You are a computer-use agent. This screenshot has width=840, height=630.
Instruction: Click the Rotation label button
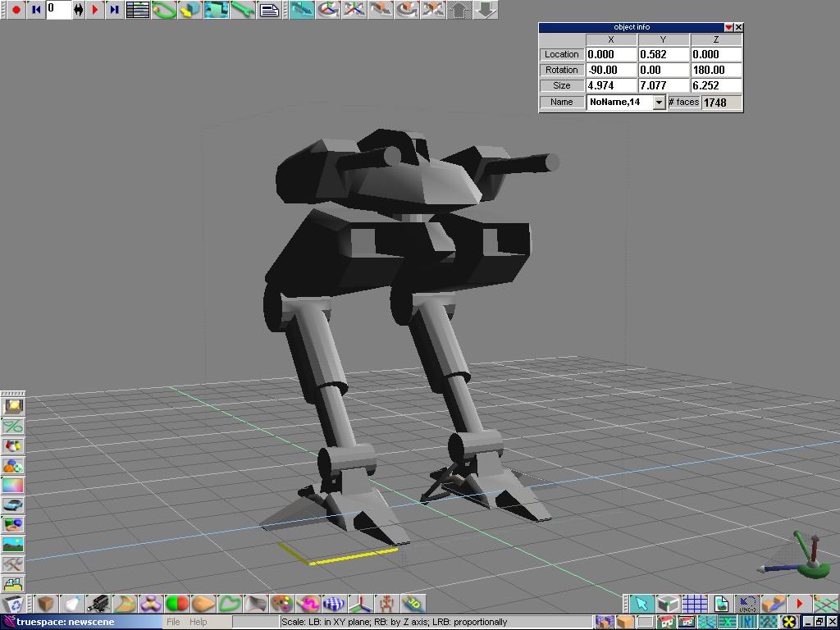coord(562,70)
